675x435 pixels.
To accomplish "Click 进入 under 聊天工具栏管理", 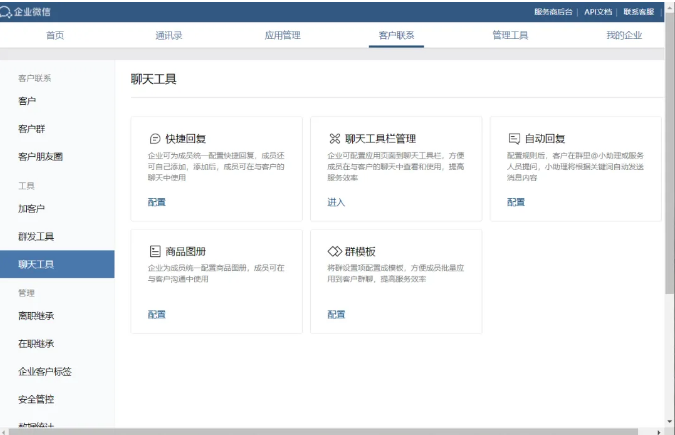I will point(335,202).
